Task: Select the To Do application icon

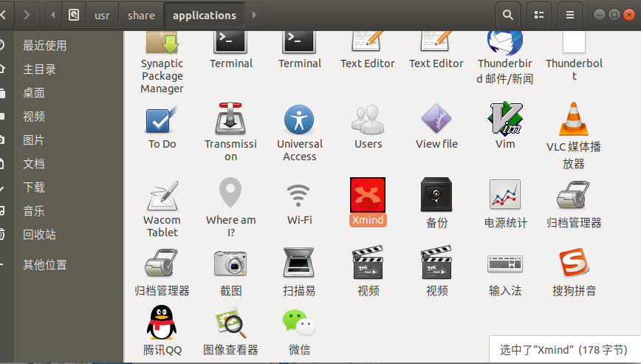Action: pos(162,119)
